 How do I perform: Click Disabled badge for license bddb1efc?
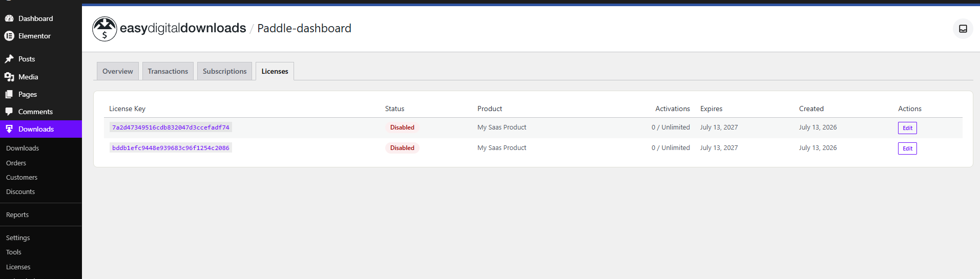click(x=402, y=148)
